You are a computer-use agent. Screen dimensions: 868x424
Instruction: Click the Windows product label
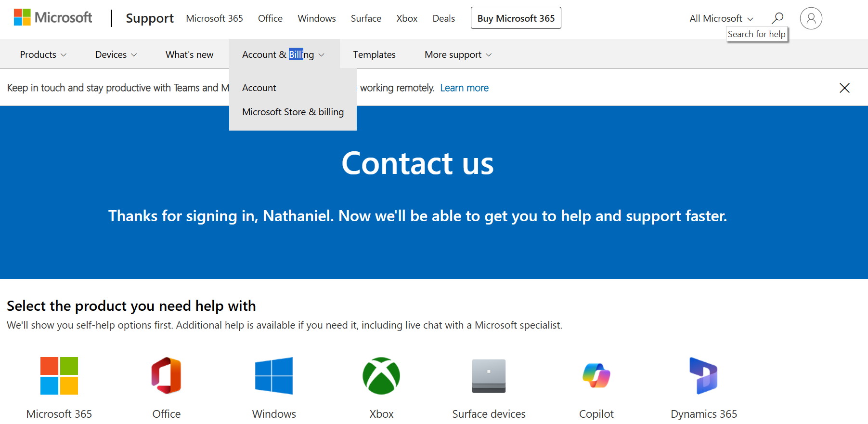coord(274,414)
